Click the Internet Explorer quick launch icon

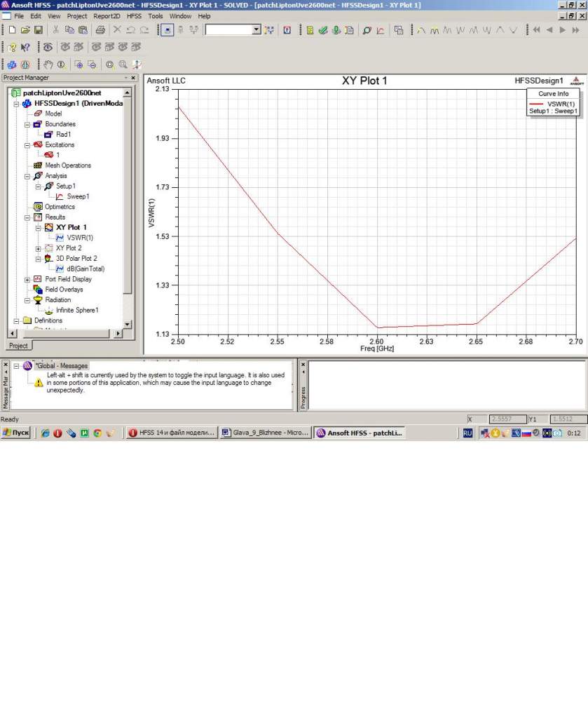click(45, 433)
